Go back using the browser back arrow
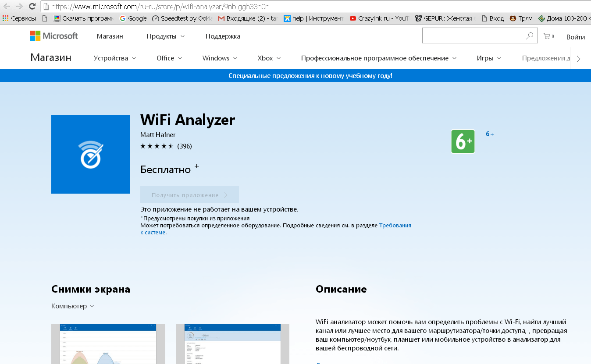Image resolution: width=591 pixels, height=364 pixels. [7, 6]
